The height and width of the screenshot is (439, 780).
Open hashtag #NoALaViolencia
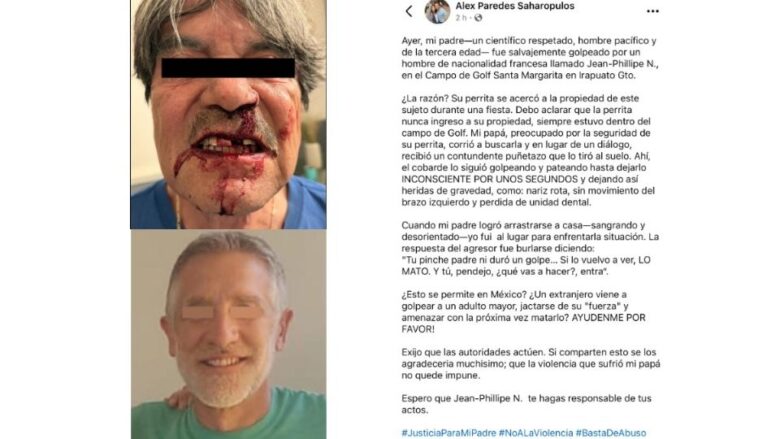point(536,433)
